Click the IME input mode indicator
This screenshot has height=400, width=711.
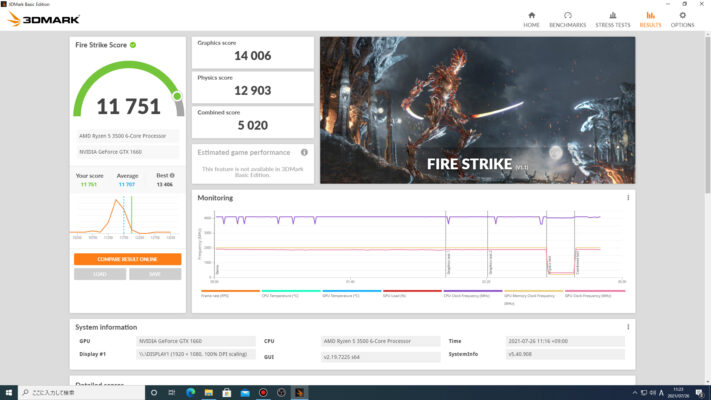click(x=662, y=393)
